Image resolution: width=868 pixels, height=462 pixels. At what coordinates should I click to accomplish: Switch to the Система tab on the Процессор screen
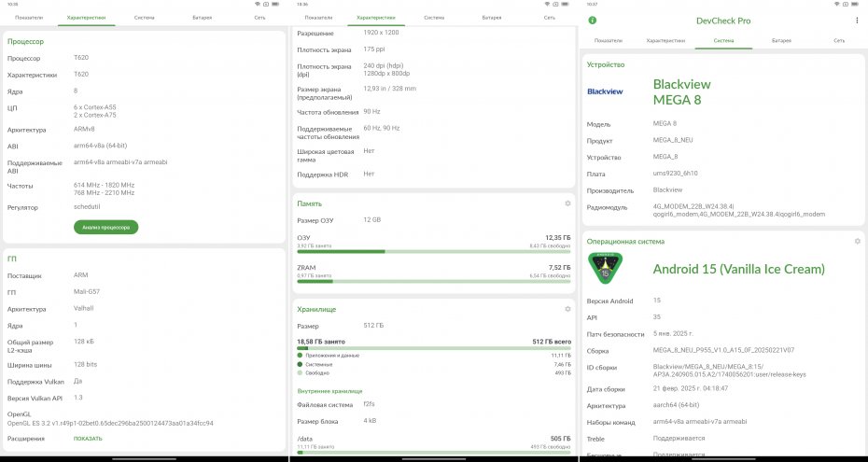[144, 18]
